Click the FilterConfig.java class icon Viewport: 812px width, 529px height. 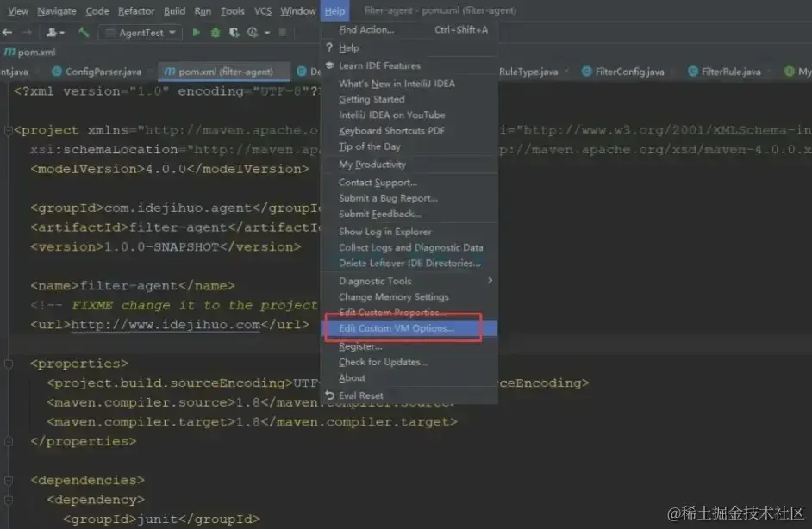pyautogui.click(x=586, y=72)
